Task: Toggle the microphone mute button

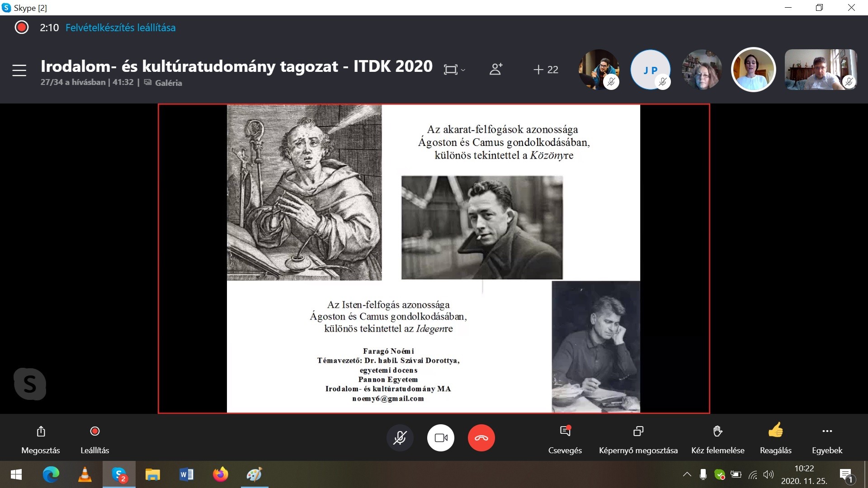Action: 400,438
